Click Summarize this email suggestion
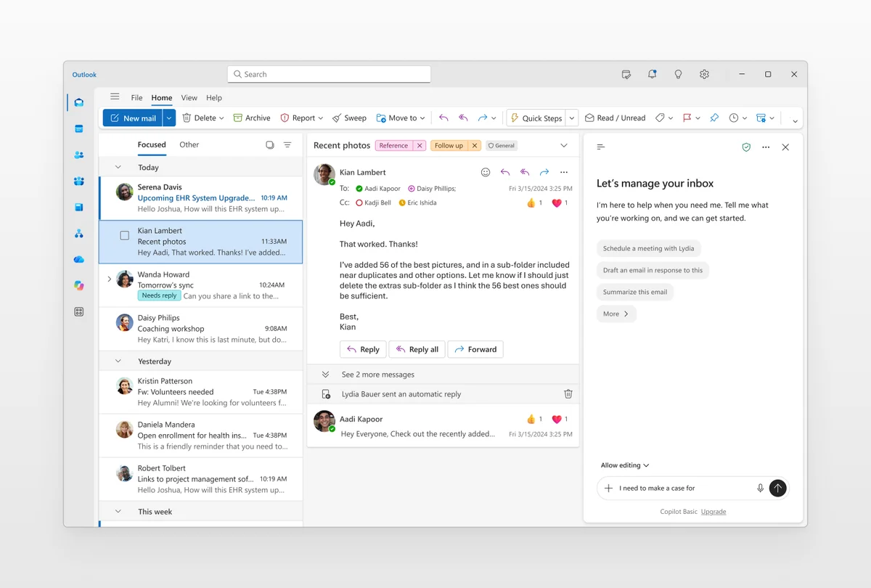This screenshot has width=871, height=588. tap(635, 292)
